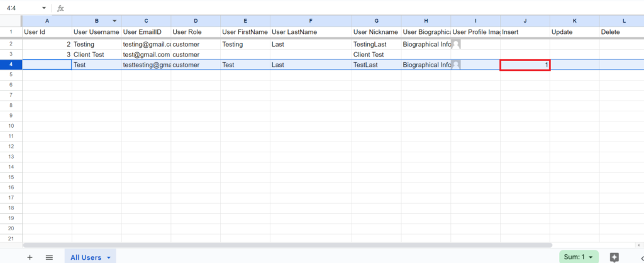Select the testing@gmail.com email cell
The width and height of the screenshot is (644, 263).
(146, 45)
